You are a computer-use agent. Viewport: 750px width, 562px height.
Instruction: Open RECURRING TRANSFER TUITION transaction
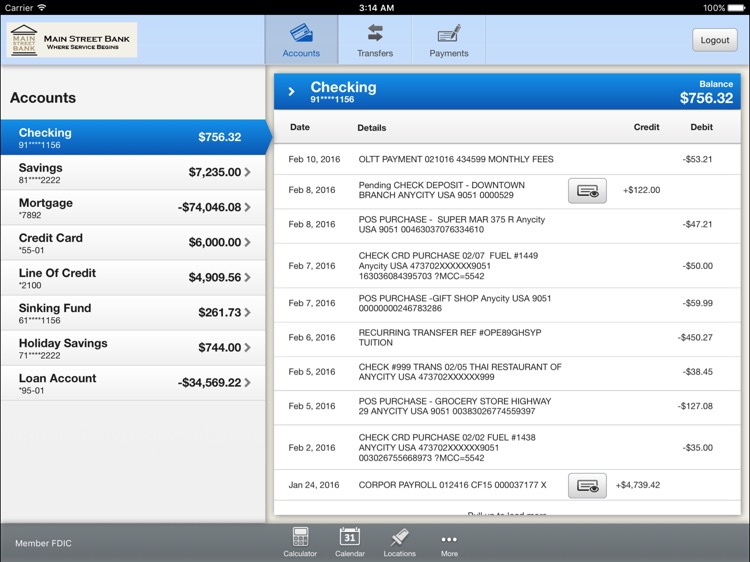pos(507,338)
